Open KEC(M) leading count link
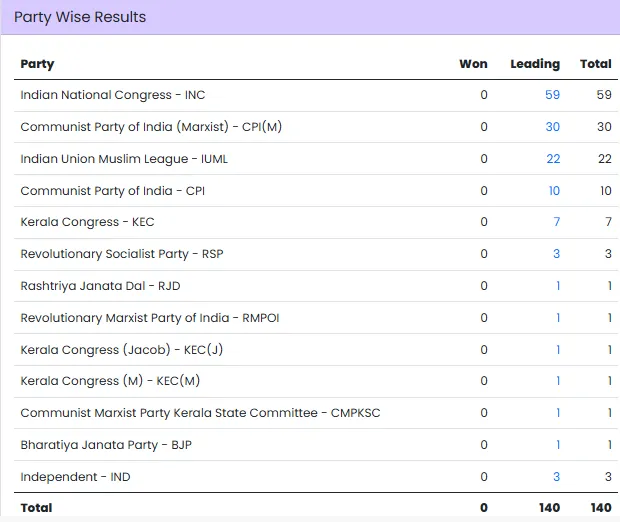The width and height of the screenshot is (620, 522). coord(558,381)
